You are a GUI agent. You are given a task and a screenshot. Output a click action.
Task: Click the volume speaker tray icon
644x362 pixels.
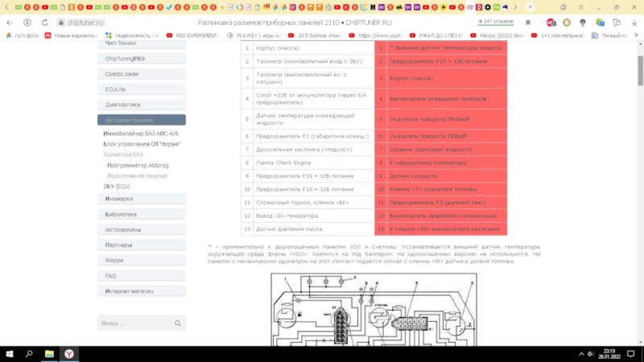click(591, 354)
